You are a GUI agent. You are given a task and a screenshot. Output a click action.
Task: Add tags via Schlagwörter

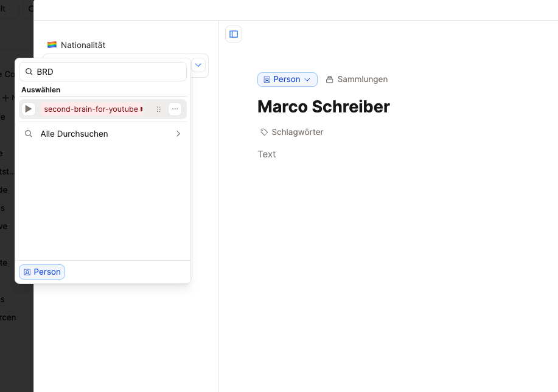pos(297,132)
